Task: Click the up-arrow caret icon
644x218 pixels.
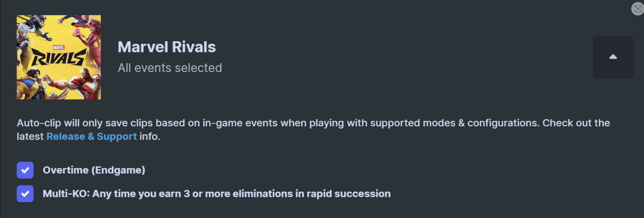Action: pos(613,57)
